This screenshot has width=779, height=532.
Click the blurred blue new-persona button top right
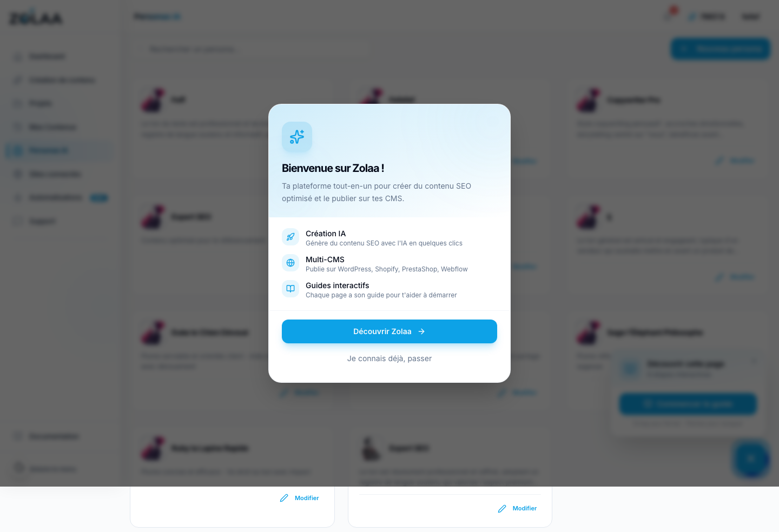click(x=721, y=49)
